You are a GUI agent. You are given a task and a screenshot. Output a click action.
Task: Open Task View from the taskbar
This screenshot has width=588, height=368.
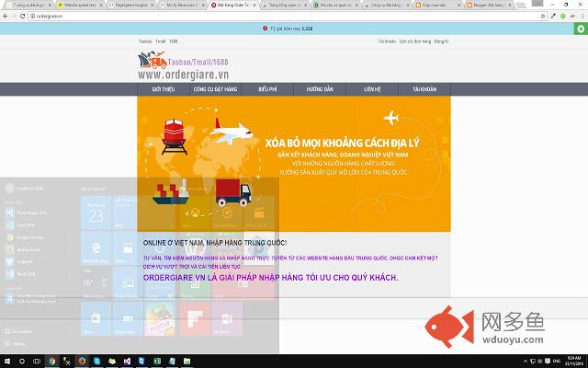click(37, 362)
